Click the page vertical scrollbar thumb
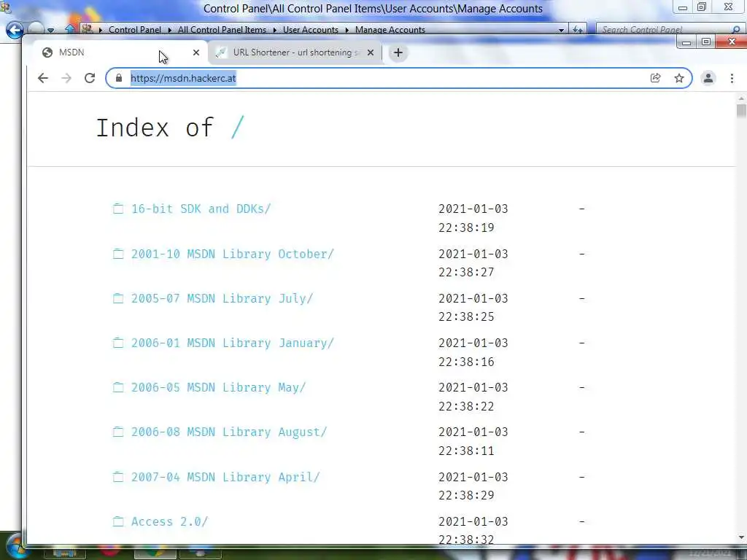This screenshot has height=560, width=747. (x=741, y=111)
